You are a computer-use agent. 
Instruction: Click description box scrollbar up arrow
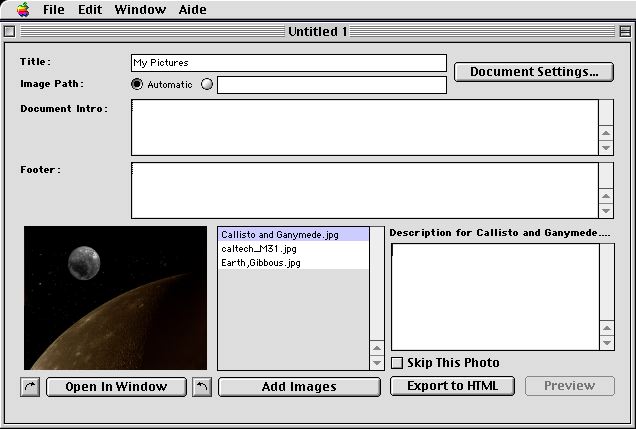click(x=607, y=328)
